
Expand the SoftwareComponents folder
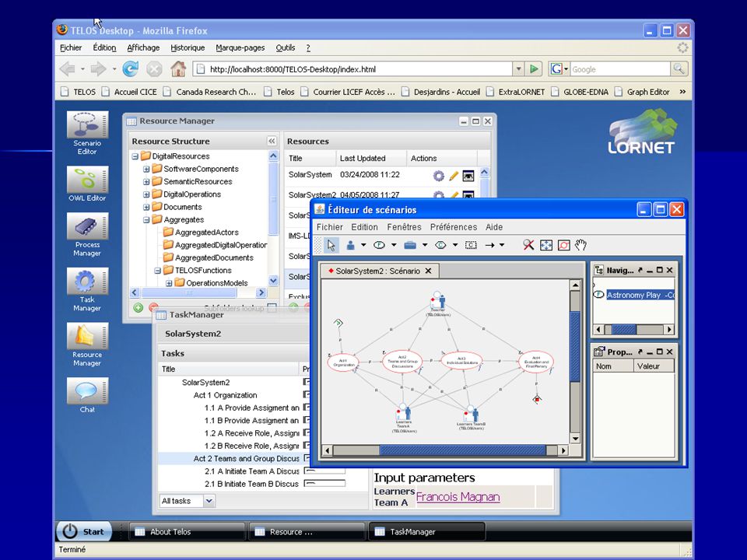[x=146, y=169]
